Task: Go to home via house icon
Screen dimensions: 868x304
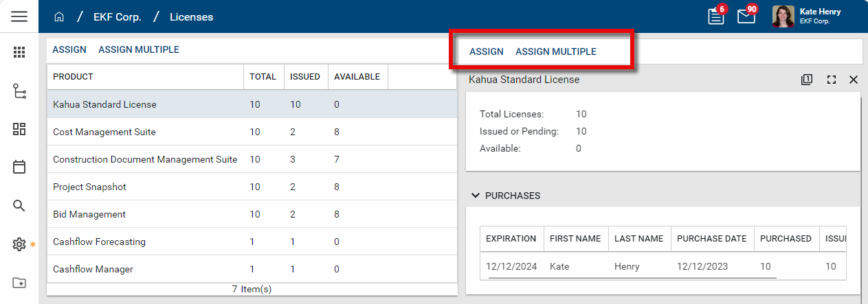Action: (59, 17)
